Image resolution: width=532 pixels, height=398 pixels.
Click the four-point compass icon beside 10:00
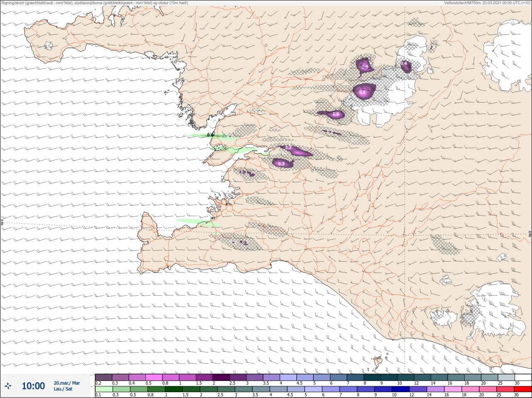pyautogui.click(x=7, y=386)
